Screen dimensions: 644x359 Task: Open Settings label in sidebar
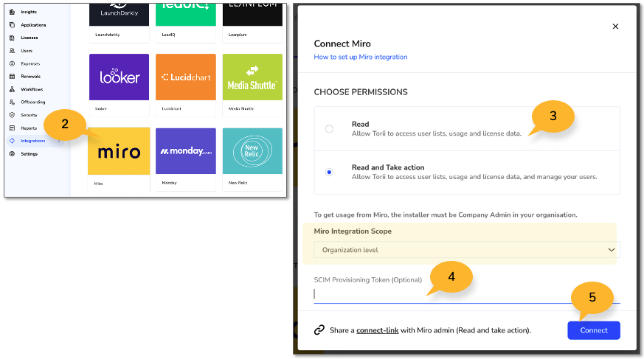pyautogui.click(x=30, y=154)
